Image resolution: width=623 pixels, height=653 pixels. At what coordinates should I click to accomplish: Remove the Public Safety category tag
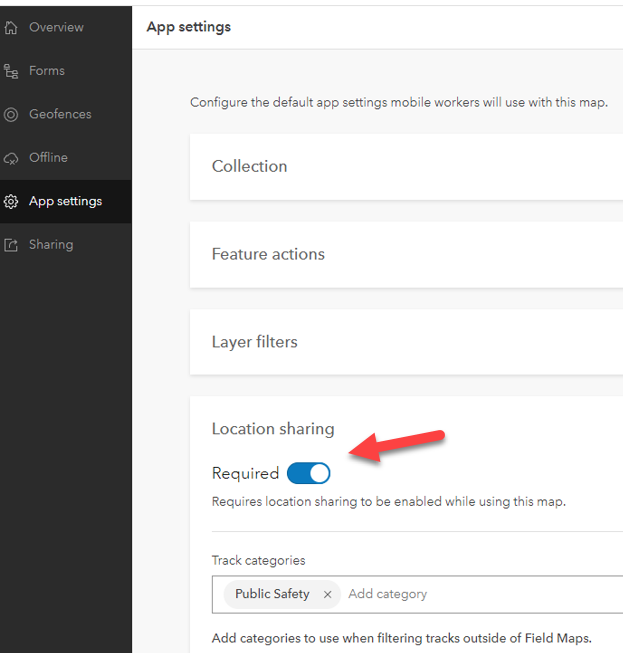click(x=327, y=594)
